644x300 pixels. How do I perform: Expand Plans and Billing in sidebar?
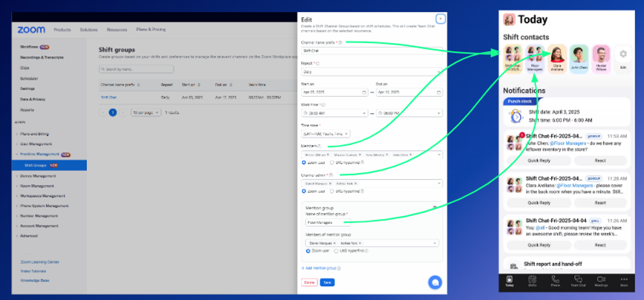(x=36, y=134)
